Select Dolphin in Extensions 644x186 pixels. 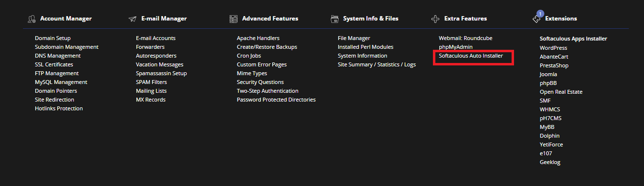click(550, 136)
